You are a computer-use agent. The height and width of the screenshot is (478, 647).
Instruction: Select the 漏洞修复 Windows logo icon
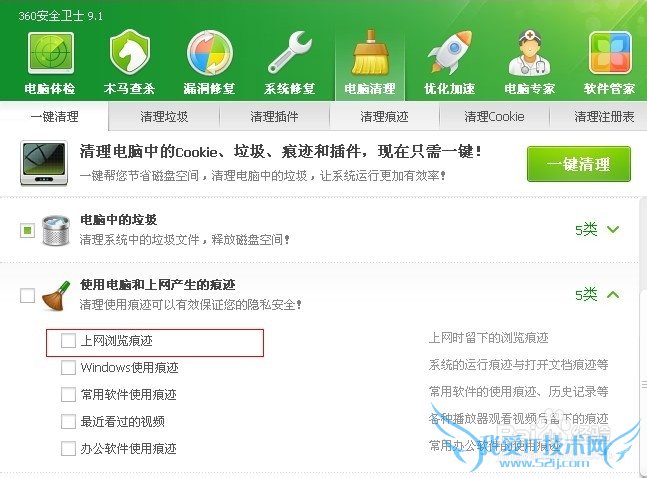click(x=210, y=53)
